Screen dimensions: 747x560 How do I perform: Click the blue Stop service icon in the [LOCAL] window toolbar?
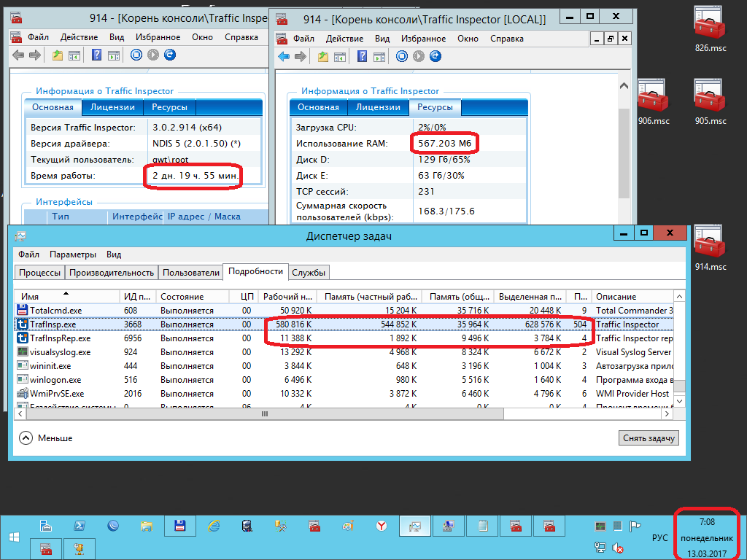pos(402,56)
